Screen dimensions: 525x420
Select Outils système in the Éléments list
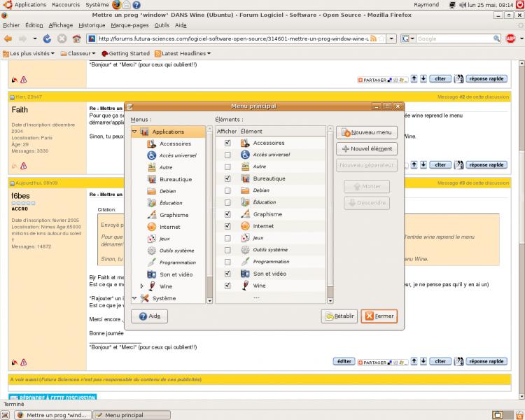click(270, 250)
